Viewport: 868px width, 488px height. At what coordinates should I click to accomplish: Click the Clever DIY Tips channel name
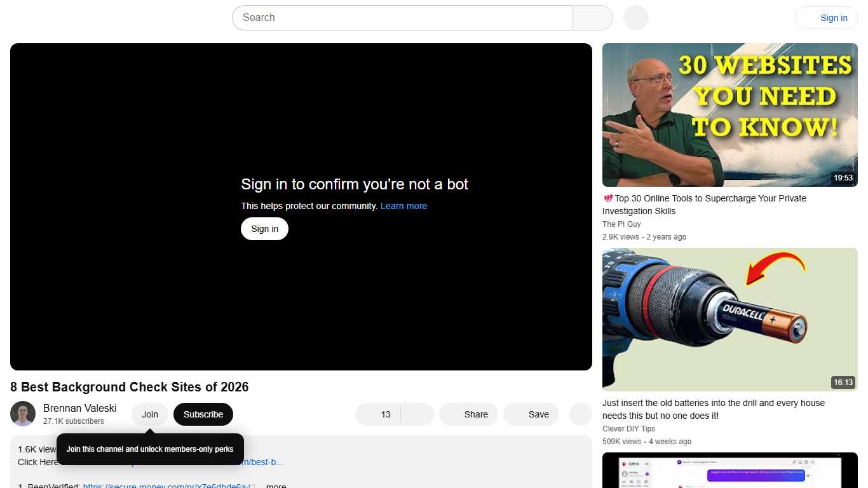pyautogui.click(x=629, y=428)
